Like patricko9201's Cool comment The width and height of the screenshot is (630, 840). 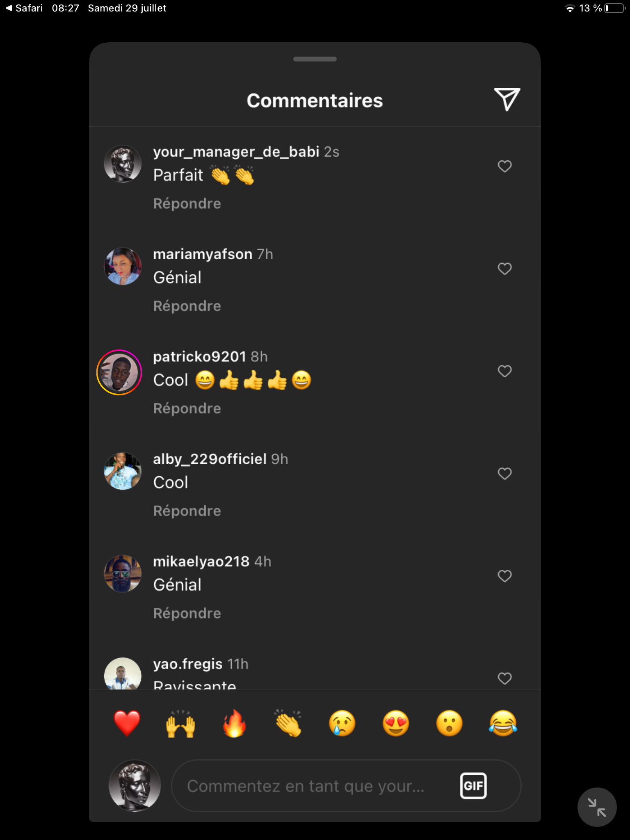504,371
